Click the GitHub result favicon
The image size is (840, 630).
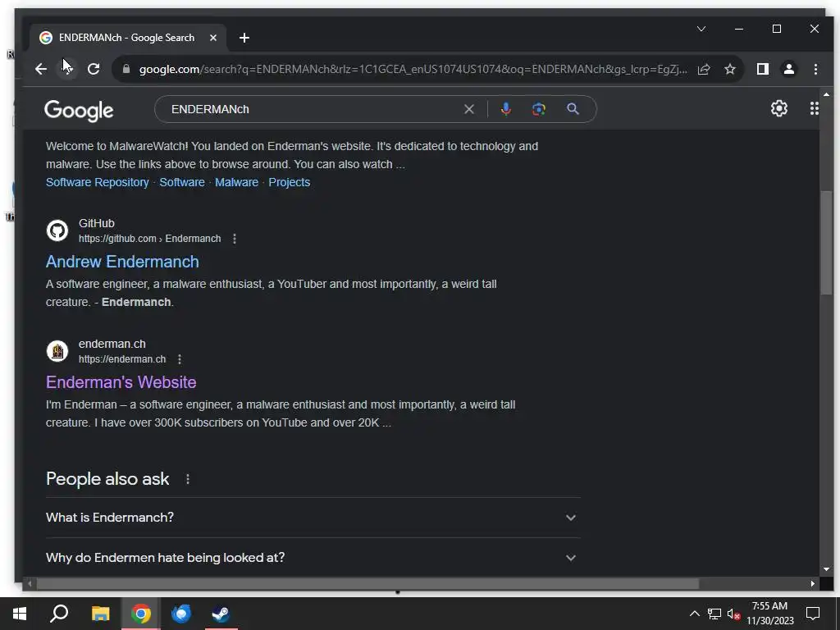[x=57, y=231]
